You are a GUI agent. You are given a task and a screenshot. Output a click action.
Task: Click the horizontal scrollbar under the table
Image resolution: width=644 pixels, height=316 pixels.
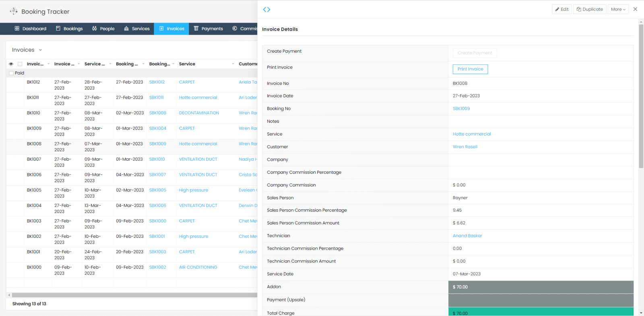click(133, 295)
